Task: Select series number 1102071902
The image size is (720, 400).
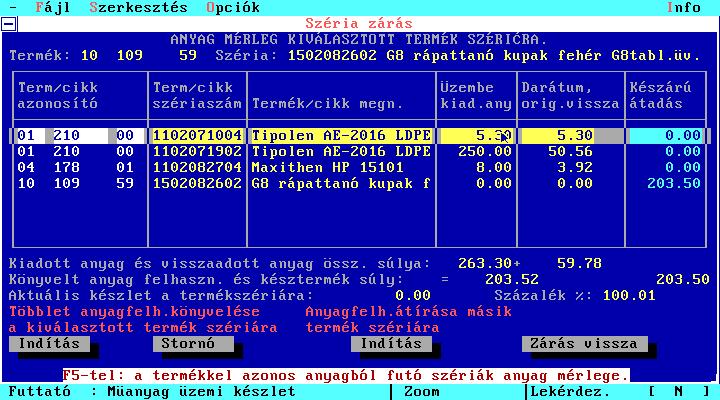Action: tap(197, 152)
